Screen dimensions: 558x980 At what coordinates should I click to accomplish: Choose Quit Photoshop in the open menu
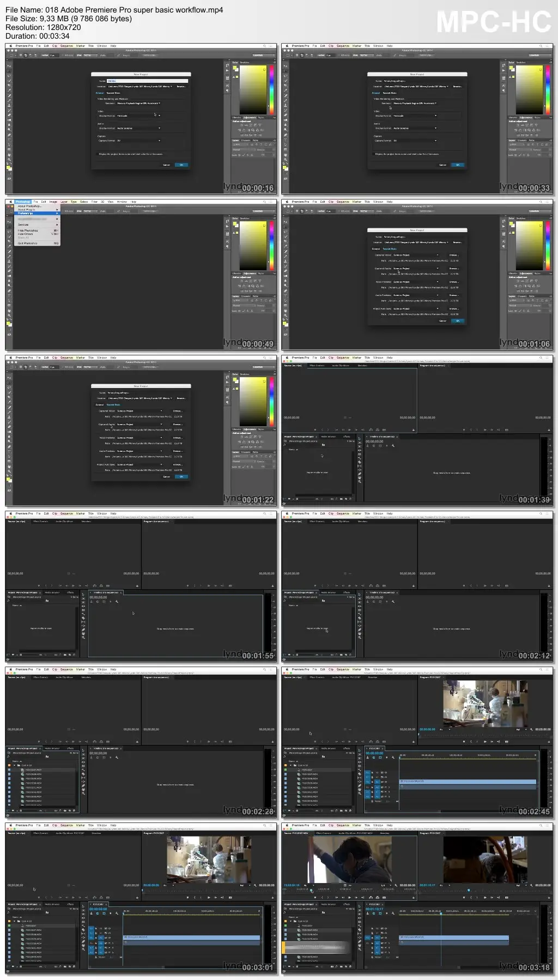pos(27,243)
